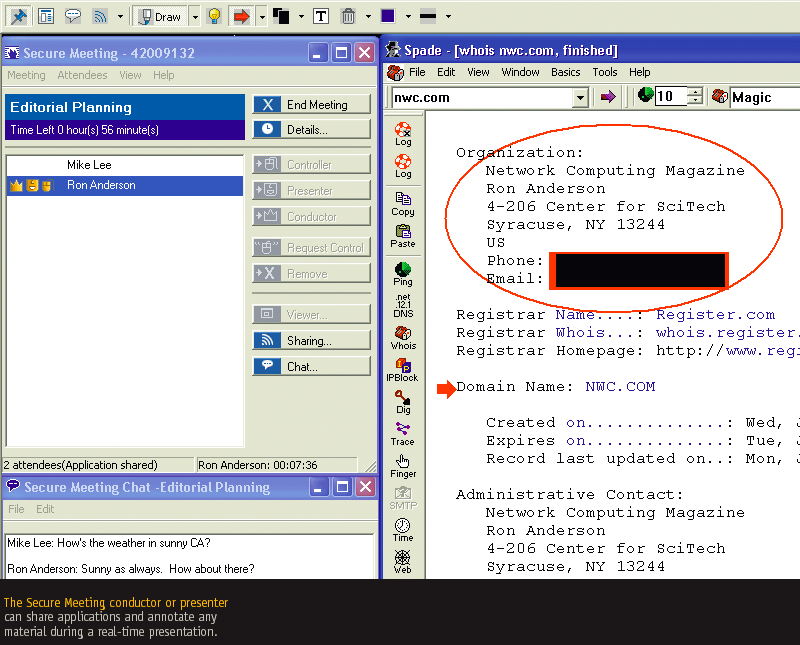800x645 pixels.
Task: Run the Trace tool in Spade sidebar
Action: [403, 435]
